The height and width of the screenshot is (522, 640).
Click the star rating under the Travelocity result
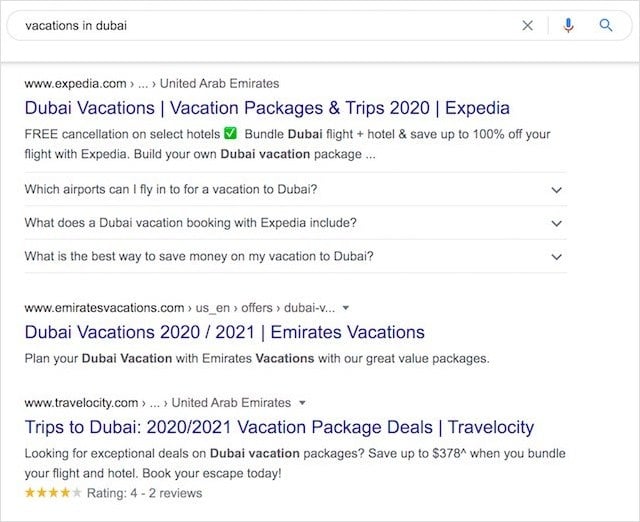pyautogui.click(x=54, y=493)
